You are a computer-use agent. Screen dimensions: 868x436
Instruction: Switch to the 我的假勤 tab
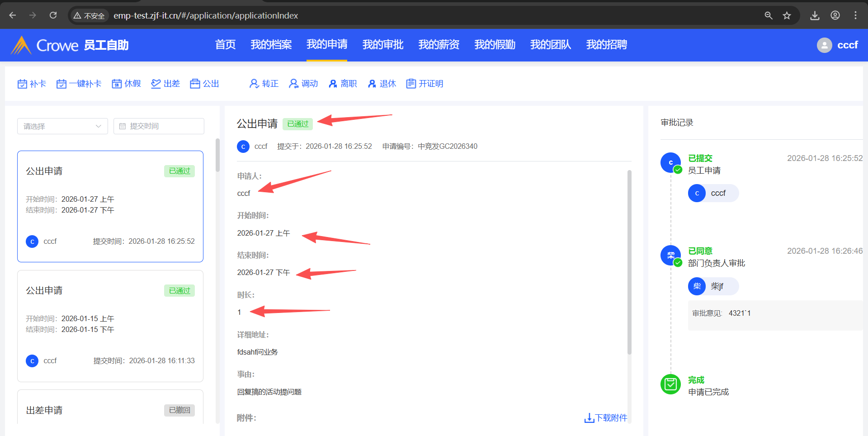[495, 45]
